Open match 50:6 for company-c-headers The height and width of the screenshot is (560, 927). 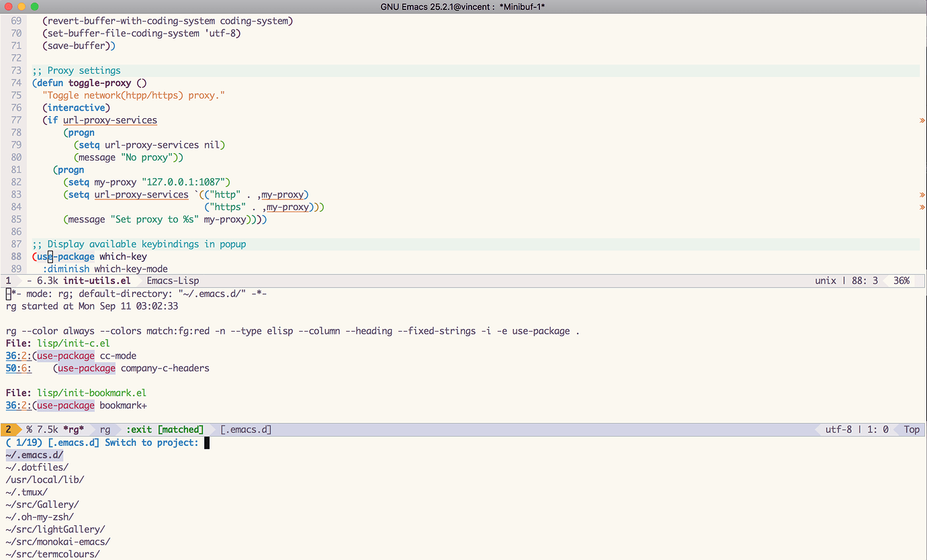(x=17, y=368)
